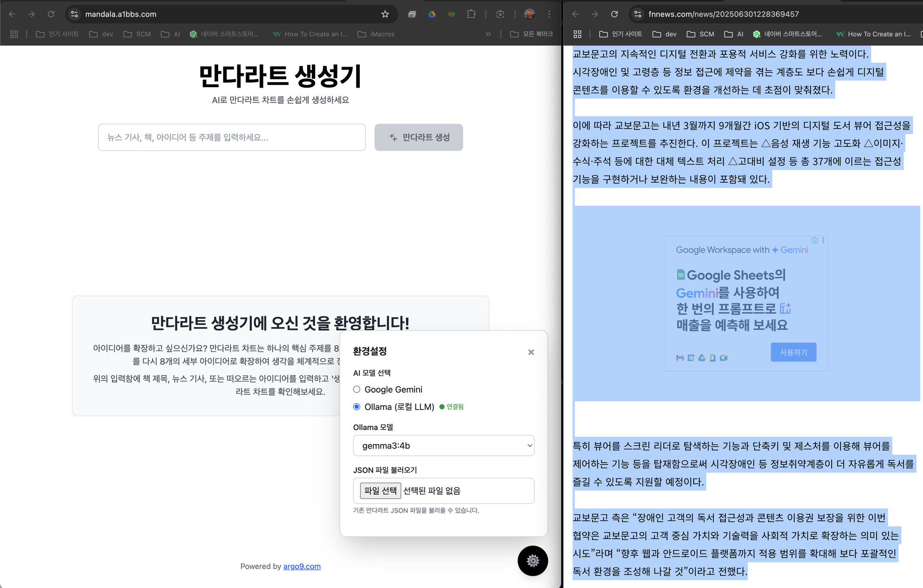Select the Ollama (로컬 LLM) radio button

pos(357,407)
